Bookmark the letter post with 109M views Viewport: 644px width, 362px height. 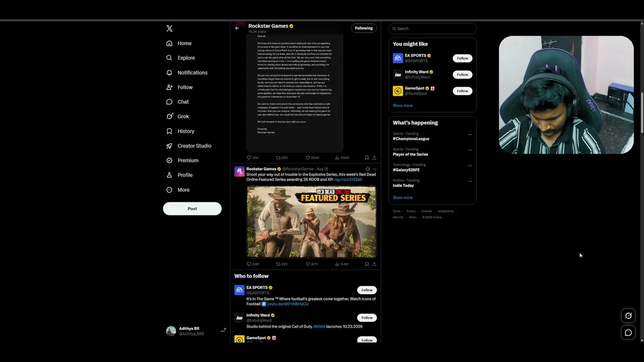pyautogui.click(x=367, y=158)
